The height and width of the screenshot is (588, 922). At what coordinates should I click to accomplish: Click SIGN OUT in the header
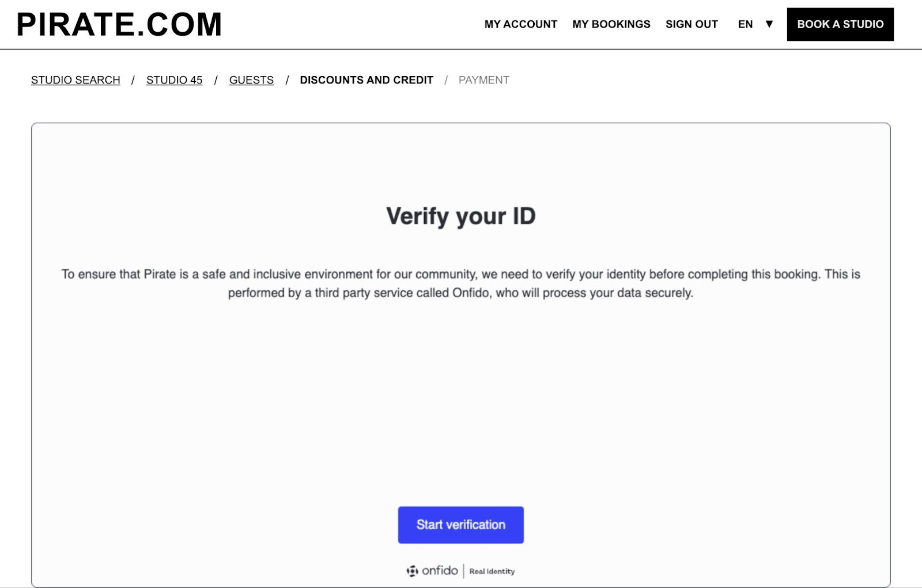(x=691, y=24)
